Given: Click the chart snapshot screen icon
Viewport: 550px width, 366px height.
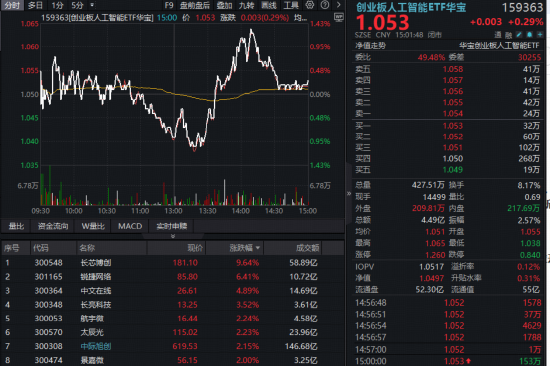Looking at the screenshot, I should pyautogui.click(x=339, y=17).
